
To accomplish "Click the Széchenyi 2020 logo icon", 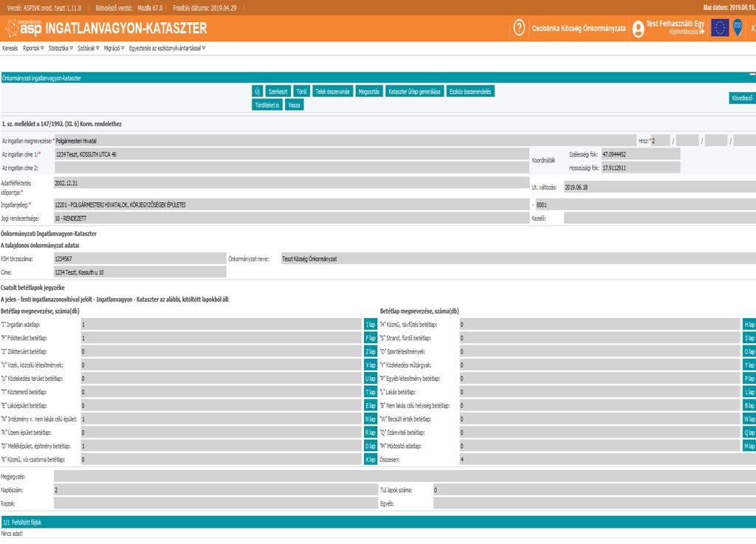I will (x=738, y=27).
